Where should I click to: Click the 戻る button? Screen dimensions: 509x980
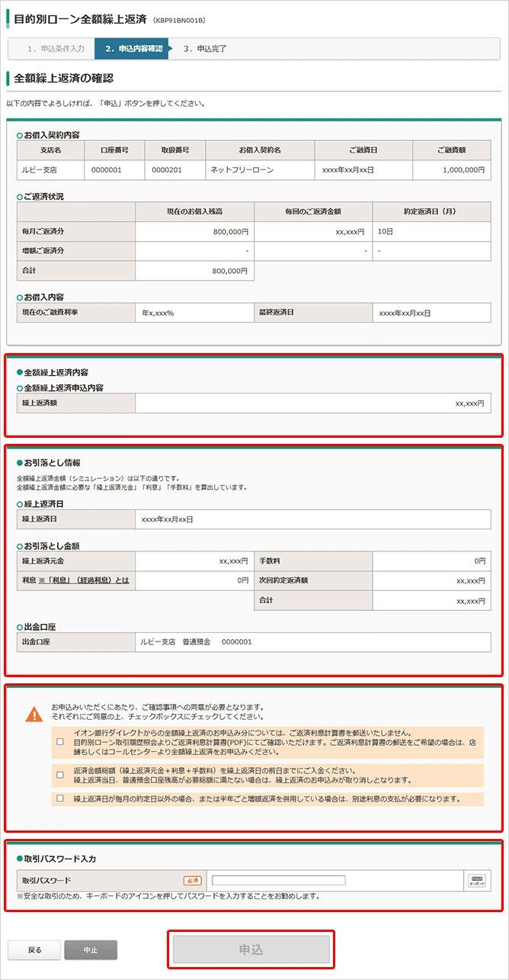(x=34, y=950)
